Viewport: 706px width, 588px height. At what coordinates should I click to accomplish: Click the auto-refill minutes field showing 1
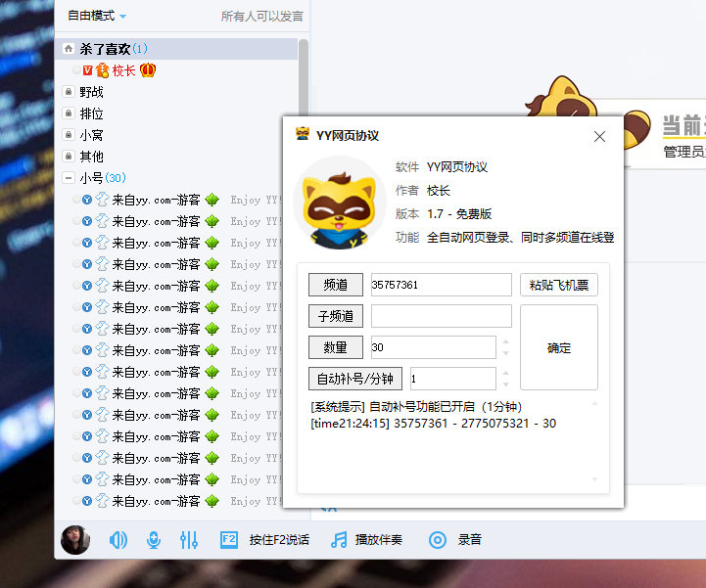[453, 379]
